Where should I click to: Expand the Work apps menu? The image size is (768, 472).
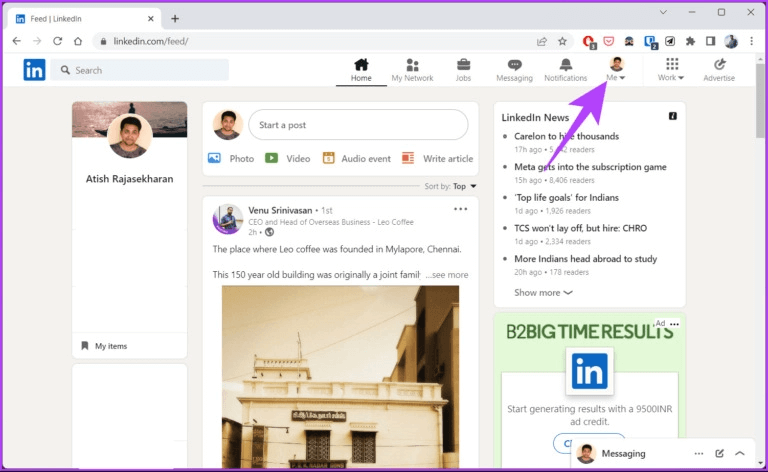(x=672, y=69)
